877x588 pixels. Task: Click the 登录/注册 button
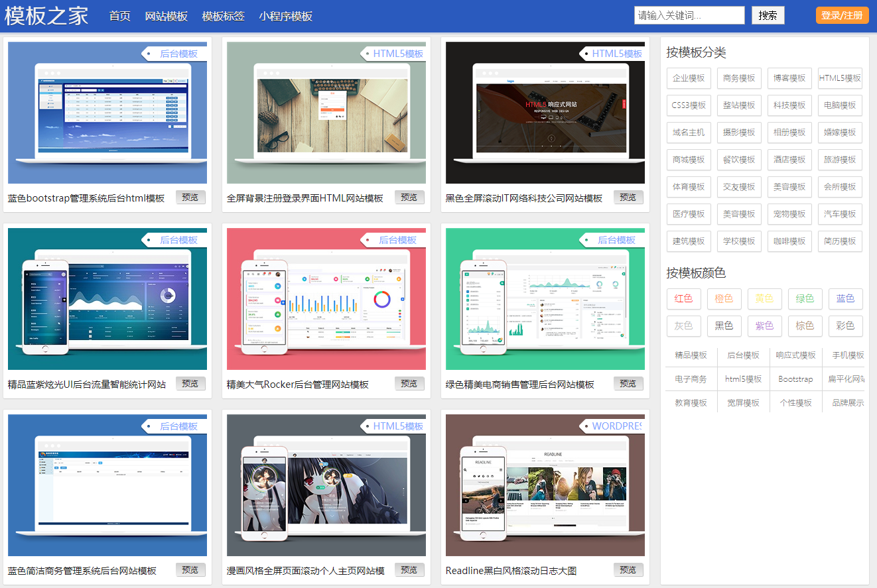842,15
